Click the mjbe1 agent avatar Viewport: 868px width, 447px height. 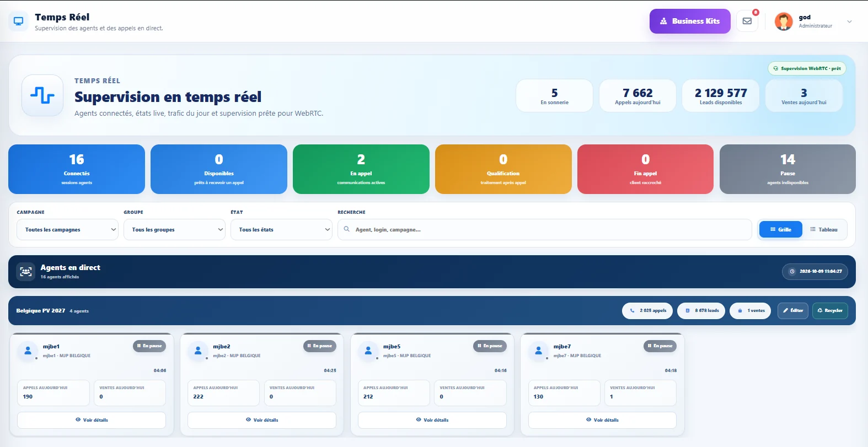[28, 351]
